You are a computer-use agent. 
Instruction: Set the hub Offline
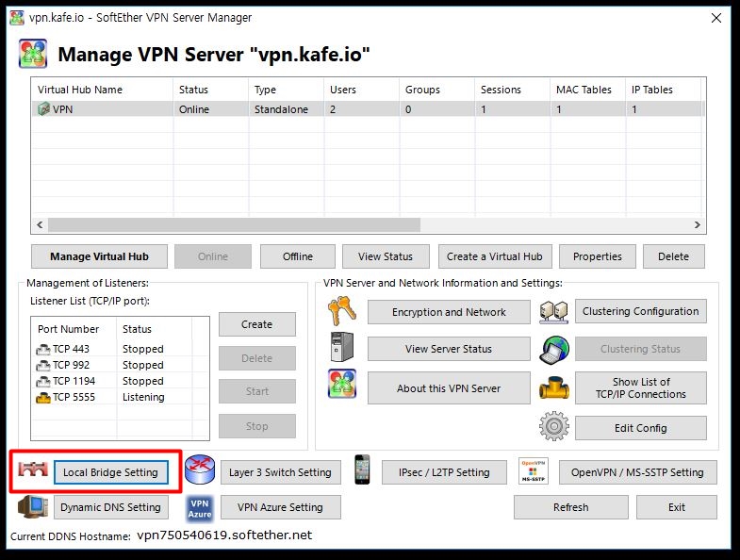click(298, 256)
